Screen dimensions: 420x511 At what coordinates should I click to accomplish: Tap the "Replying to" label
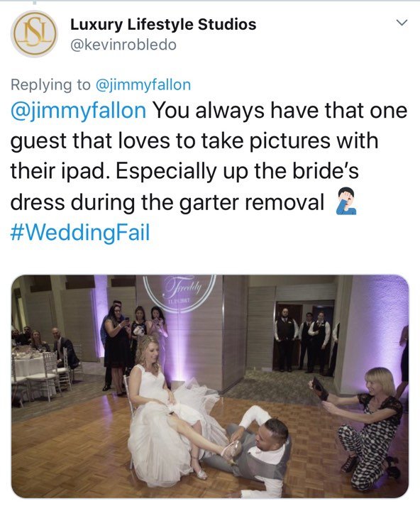(50, 84)
